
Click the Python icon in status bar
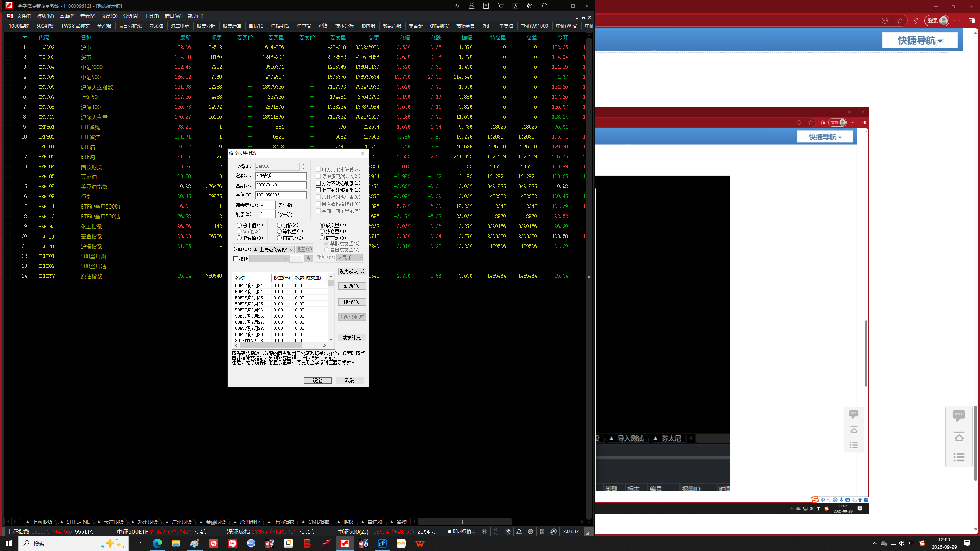tap(485, 531)
